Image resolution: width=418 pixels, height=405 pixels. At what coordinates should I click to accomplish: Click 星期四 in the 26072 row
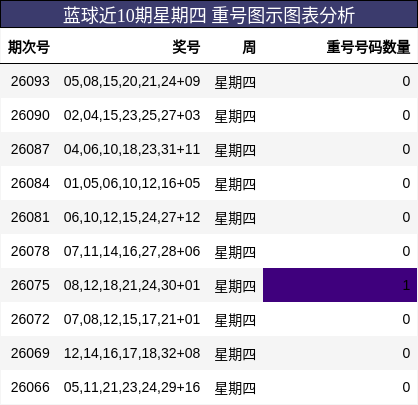(235, 320)
